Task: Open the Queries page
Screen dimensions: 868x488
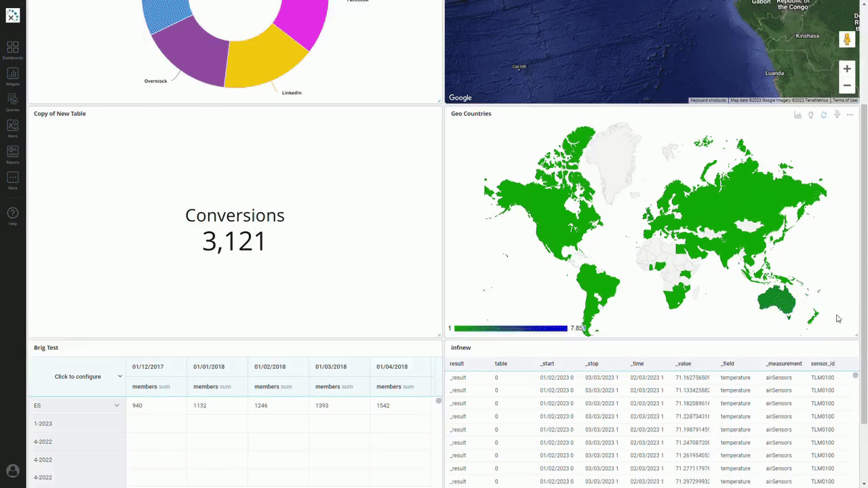Action: coord(12,101)
